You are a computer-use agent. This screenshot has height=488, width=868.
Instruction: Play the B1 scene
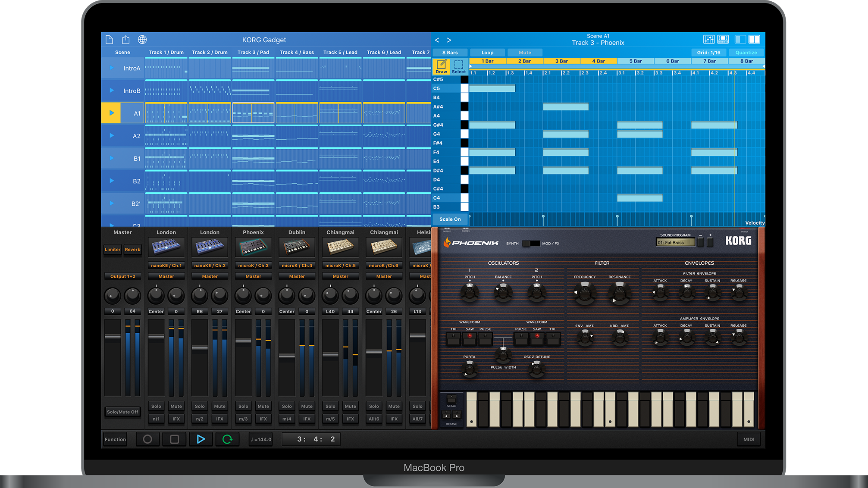click(x=112, y=158)
